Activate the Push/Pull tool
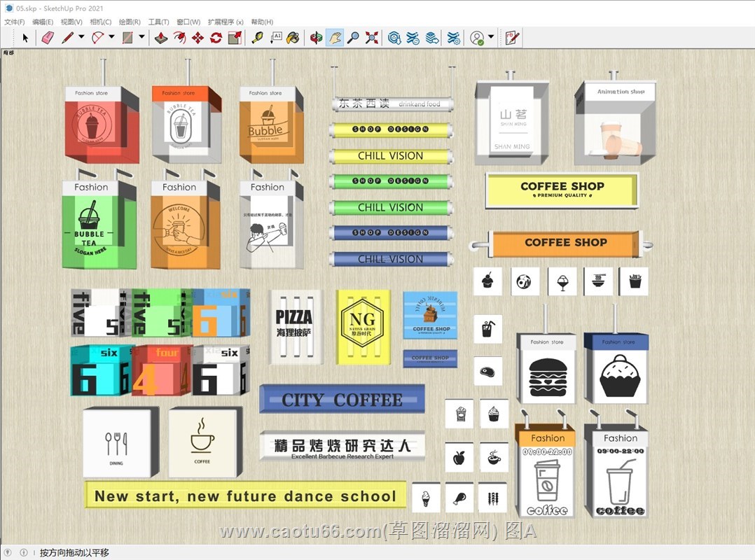The width and height of the screenshot is (755, 560). click(x=161, y=38)
